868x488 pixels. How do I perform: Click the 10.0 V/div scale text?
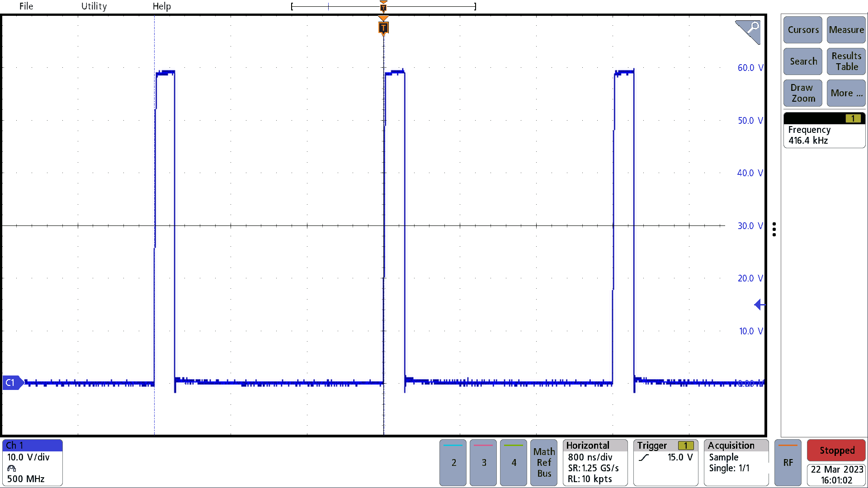click(x=28, y=457)
